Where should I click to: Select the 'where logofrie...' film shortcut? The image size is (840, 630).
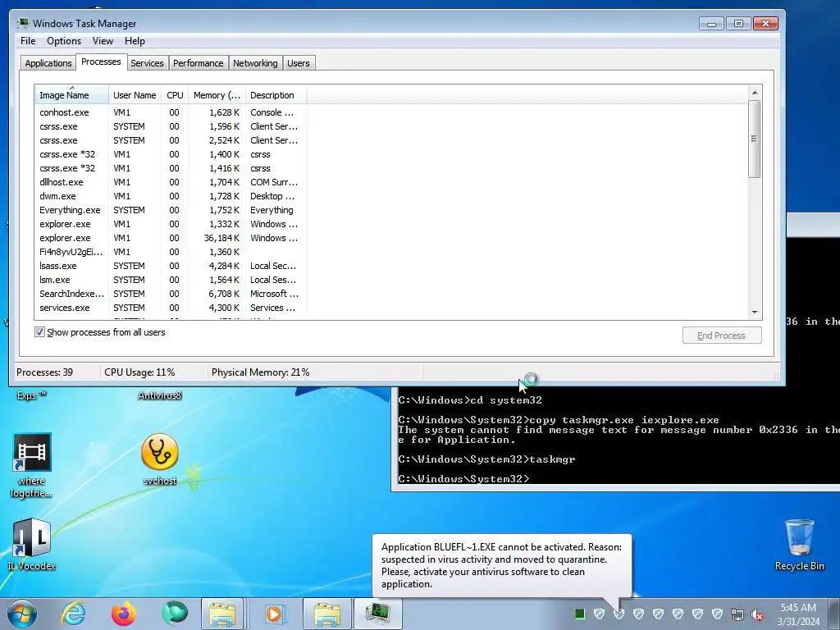(32, 465)
